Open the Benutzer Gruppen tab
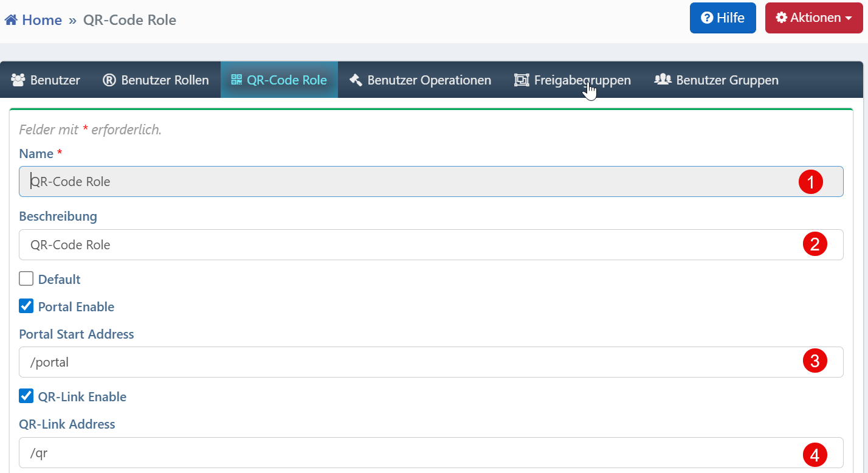868x473 pixels. click(726, 80)
